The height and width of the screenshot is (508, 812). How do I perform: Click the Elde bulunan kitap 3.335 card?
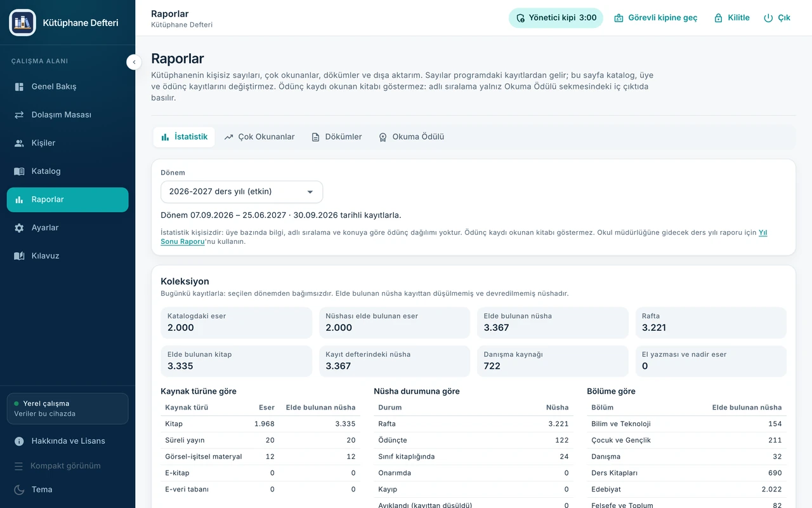point(236,361)
